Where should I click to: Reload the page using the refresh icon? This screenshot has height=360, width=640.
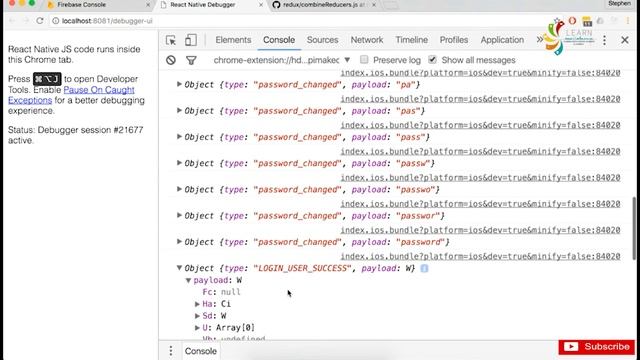click(x=40, y=21)
